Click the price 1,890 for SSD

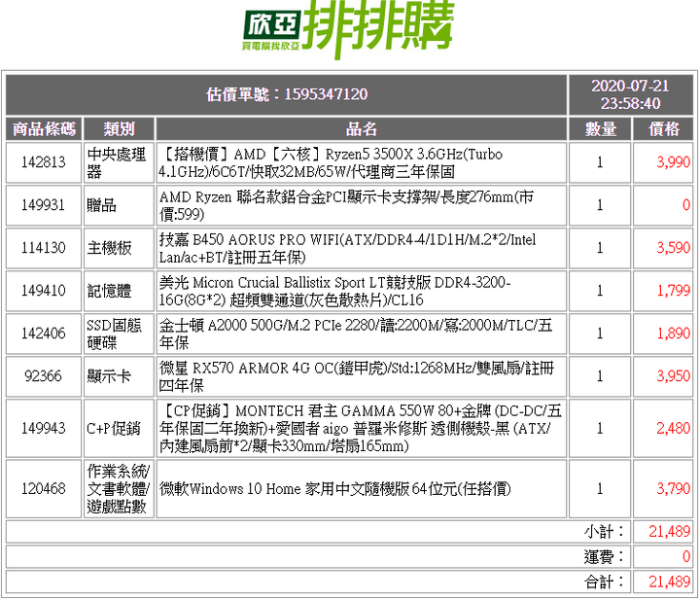pyautogui.click(x=673, y=334)
